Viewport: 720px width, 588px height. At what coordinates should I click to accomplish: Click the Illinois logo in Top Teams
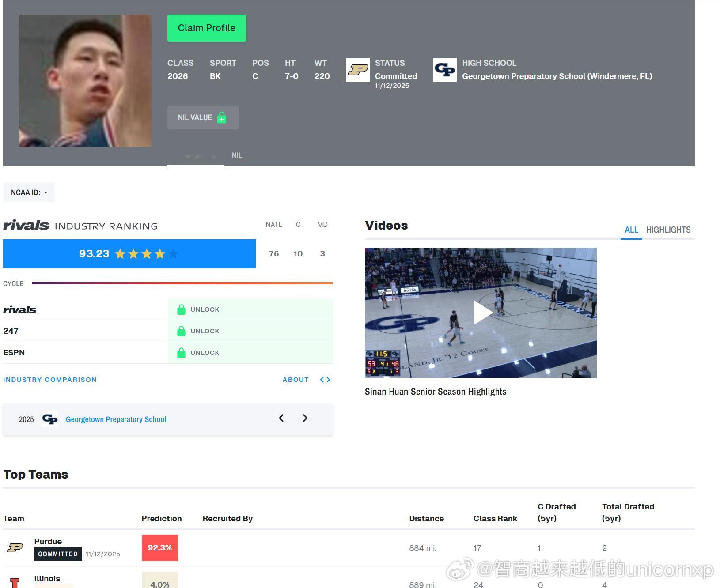coord(15,583)
